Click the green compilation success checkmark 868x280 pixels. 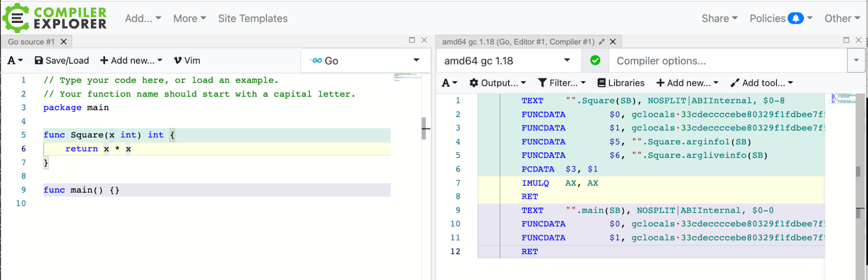click(x=595, y=60)
